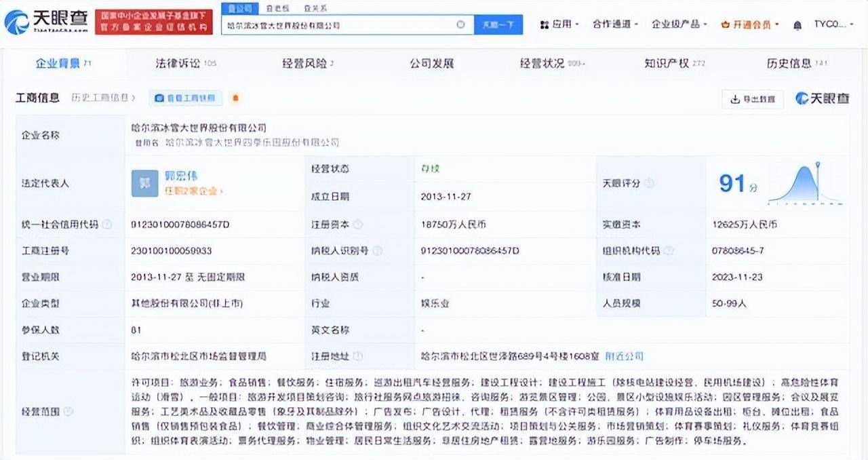Open the 企业级产品 dropdown menu
Viewport: 868px width, 460px height.
[x=679, y=24]
